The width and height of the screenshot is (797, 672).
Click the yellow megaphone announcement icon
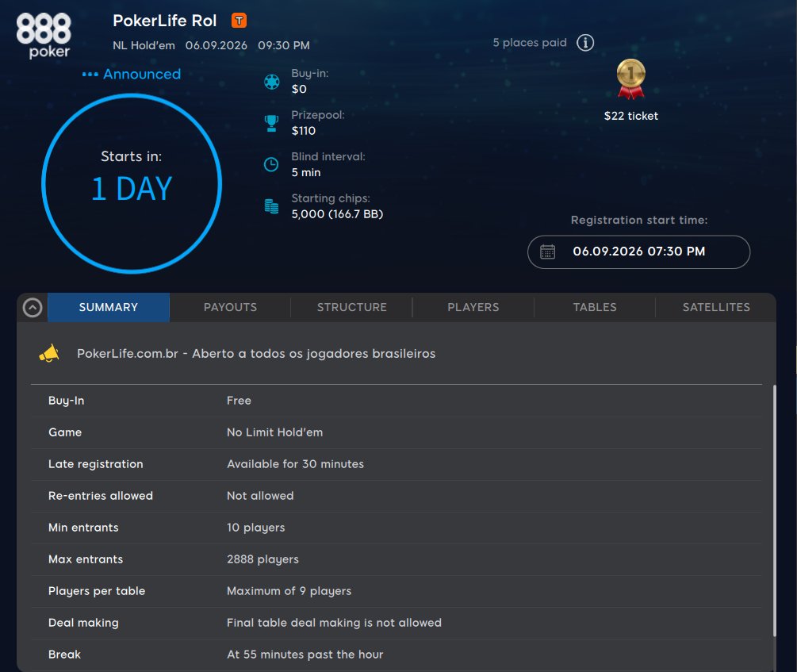pyautogui.click(x=49, y=354)
